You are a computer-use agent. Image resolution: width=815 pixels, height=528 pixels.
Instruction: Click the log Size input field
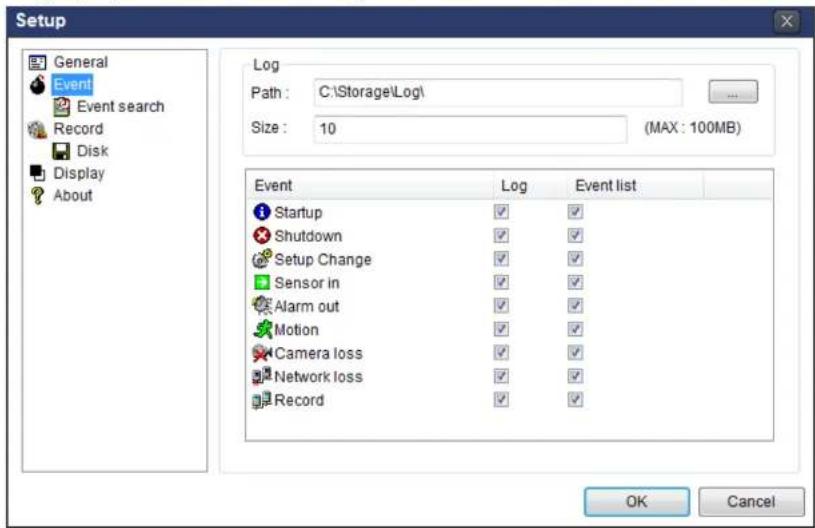point(470,129)
